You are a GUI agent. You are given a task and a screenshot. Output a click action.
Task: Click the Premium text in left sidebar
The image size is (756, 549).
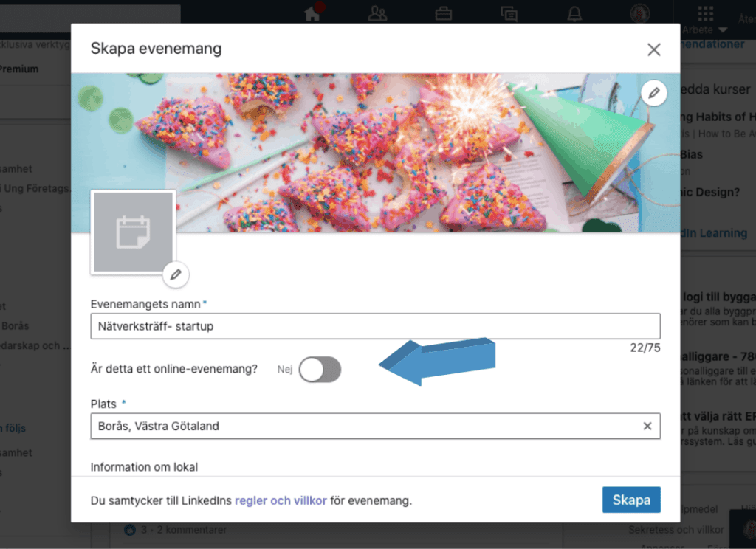pos(19,69)
